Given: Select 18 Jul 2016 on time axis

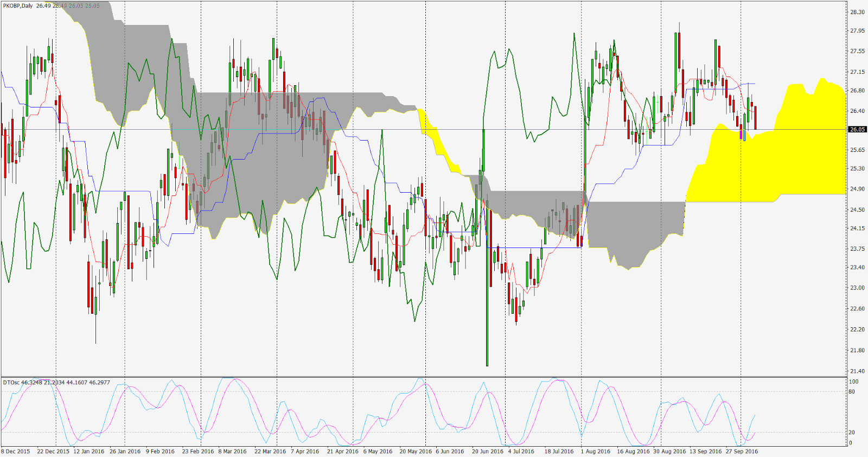Looking at the screenshot, I should click(x=559, y=452).
